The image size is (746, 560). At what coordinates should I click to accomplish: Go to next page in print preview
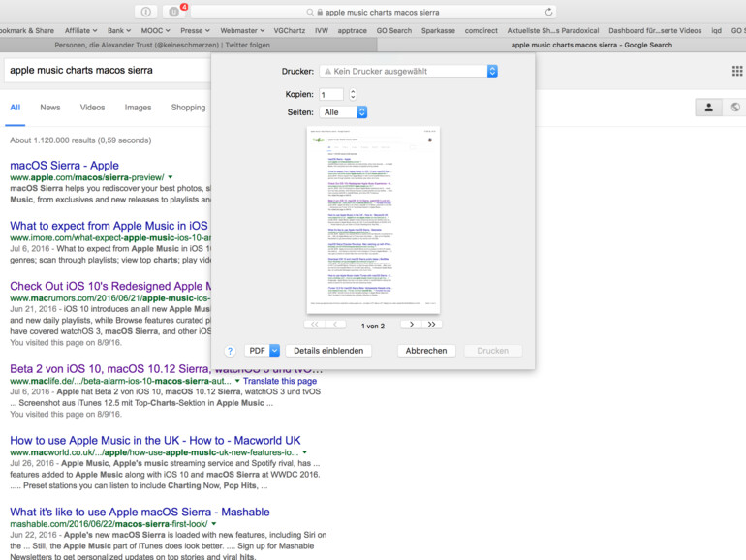(x=411, y=325)
